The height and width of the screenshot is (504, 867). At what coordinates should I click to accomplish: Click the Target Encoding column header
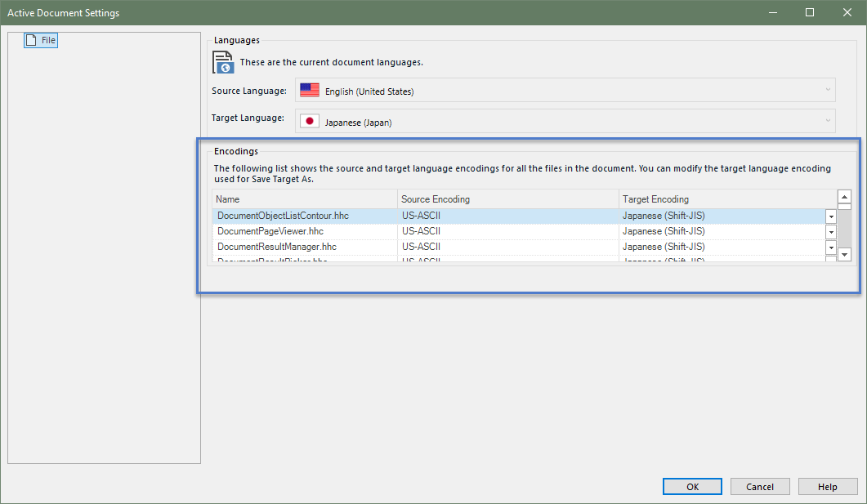coord(727,199)
